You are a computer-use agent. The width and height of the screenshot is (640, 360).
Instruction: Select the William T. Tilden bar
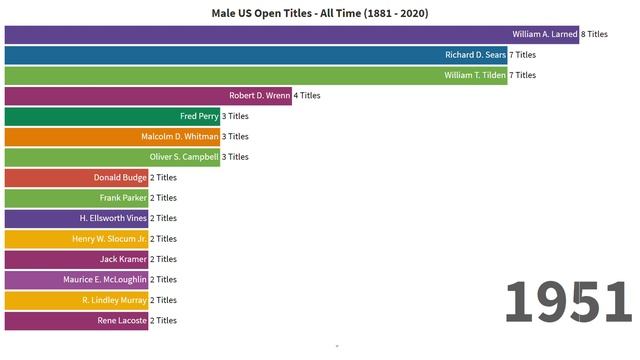pos(256,76)
